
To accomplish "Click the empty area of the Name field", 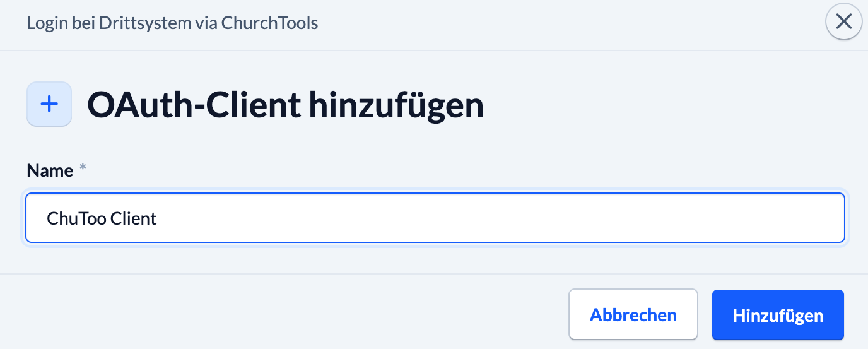I will (505, 218).
